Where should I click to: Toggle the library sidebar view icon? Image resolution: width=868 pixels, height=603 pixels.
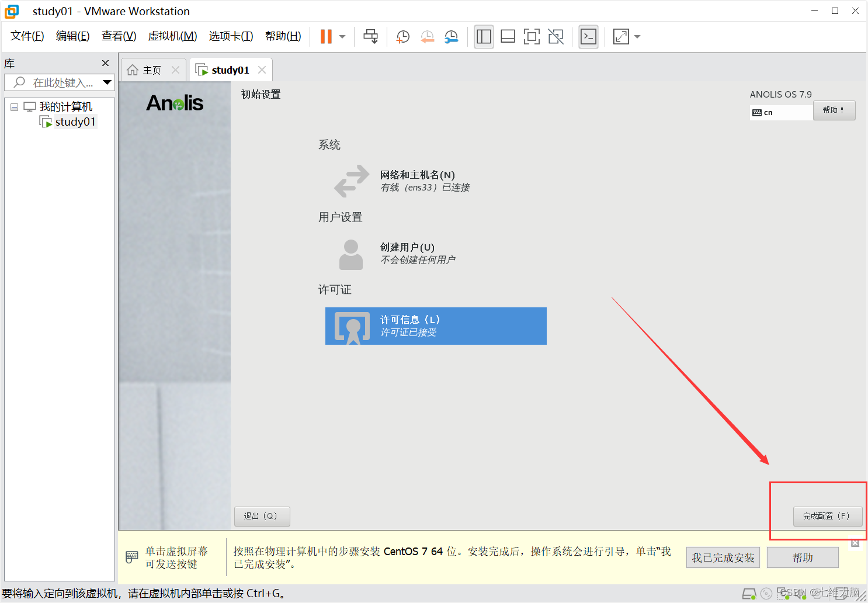[484, 36]
